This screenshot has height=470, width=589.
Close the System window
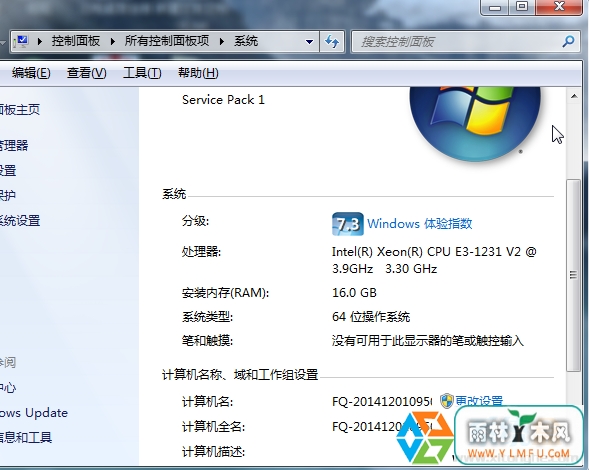(x=559, y=7)
